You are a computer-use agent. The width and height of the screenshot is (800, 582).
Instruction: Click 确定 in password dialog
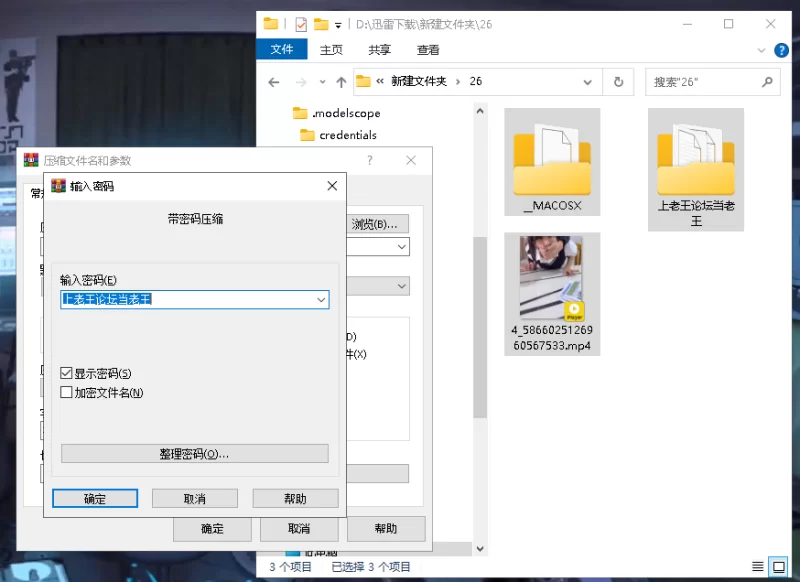pos(95,498)
